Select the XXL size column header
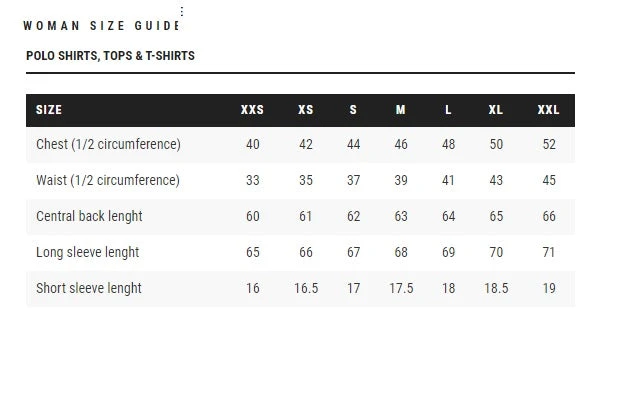Viewport: 624px width, 405px height. coord(548,110)
